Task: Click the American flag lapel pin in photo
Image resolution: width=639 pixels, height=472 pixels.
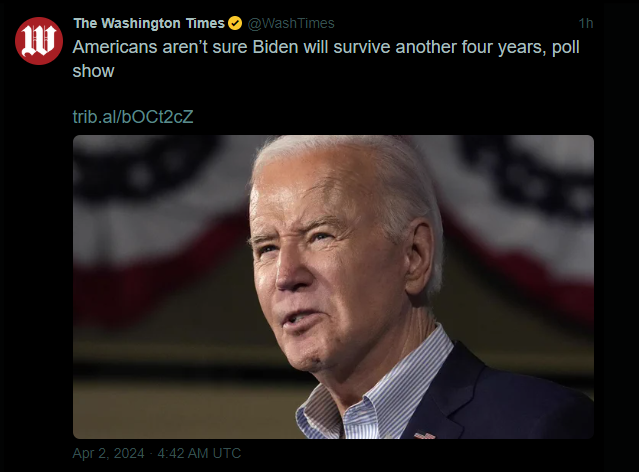Action: pos(424,435)
